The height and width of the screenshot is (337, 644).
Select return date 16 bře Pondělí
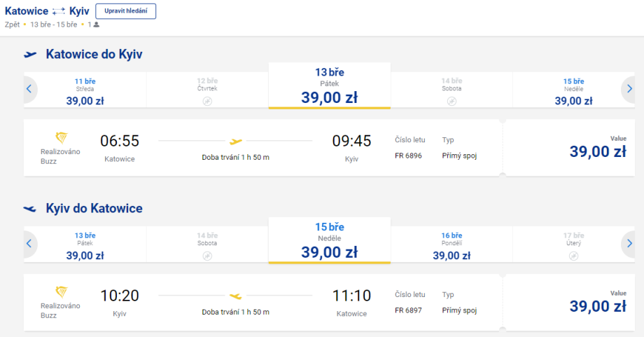tap(451, 245)
